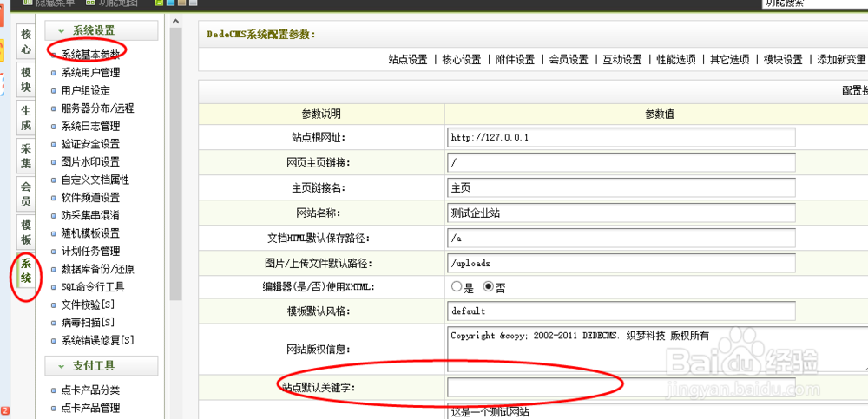The width and height of the screenshot is (868, 419).
Task: Click the 功能地图 top bar button
Action: pos(112,3)
